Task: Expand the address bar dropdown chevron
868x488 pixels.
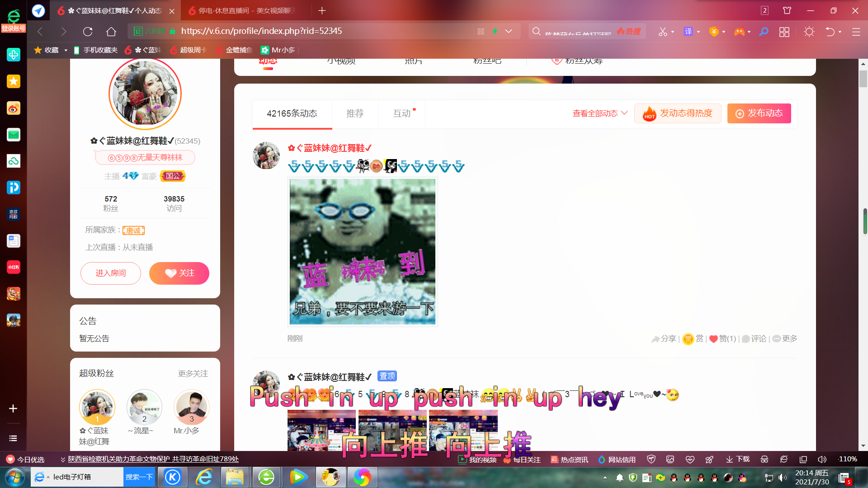Action: (509, 31)
